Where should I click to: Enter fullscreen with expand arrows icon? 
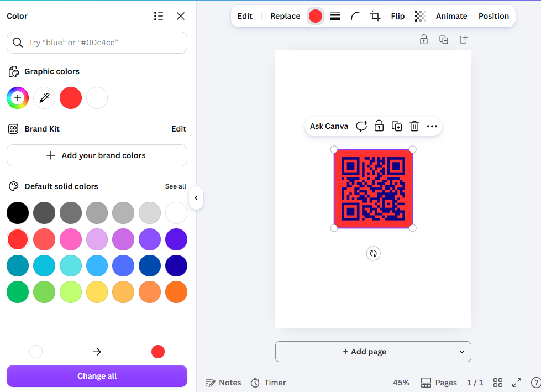(517, 383)
